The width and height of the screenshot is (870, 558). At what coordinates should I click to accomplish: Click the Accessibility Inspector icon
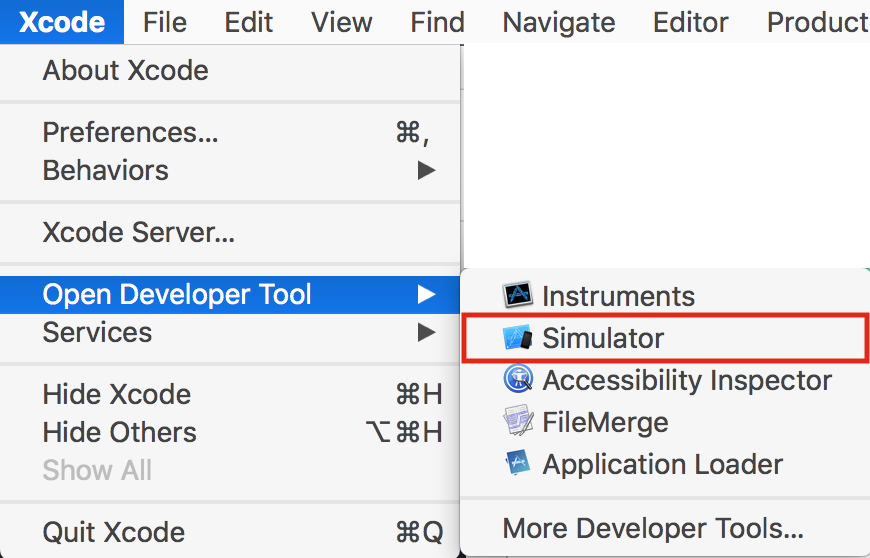click(x=517, y=380)
